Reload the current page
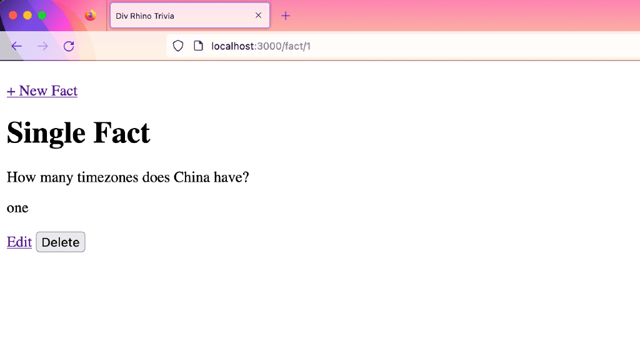The height and width of the screenshot is (364, 640). [69, 46]
